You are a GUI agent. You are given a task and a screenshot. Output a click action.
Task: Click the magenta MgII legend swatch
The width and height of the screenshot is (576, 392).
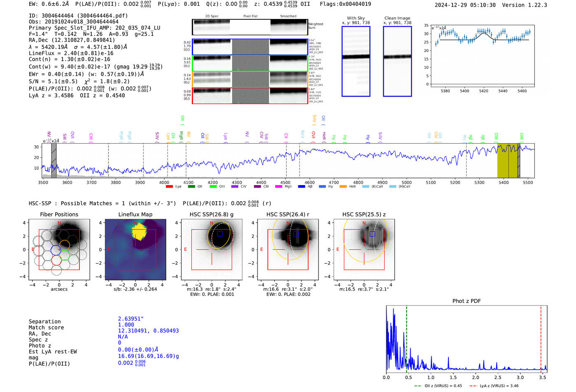[x=279, y=187]
